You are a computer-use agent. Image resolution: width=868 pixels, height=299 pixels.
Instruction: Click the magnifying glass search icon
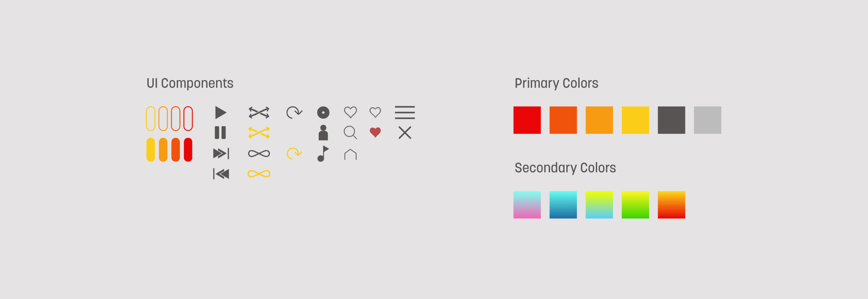[350, 133]
